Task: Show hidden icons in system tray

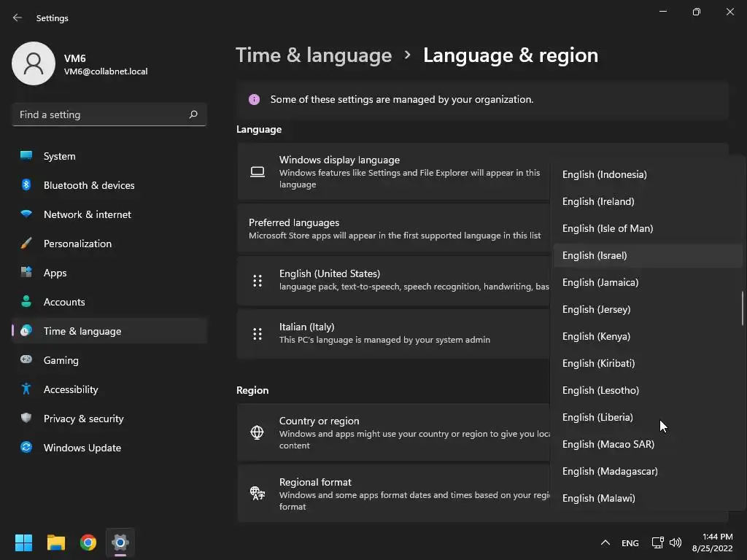Action: (x=605, y=542)
